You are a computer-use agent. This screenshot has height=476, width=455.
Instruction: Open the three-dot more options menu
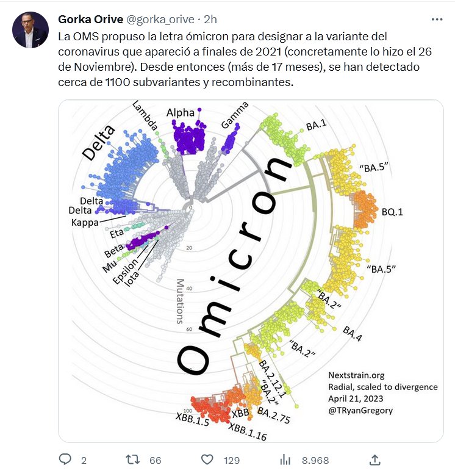[437, 20]
